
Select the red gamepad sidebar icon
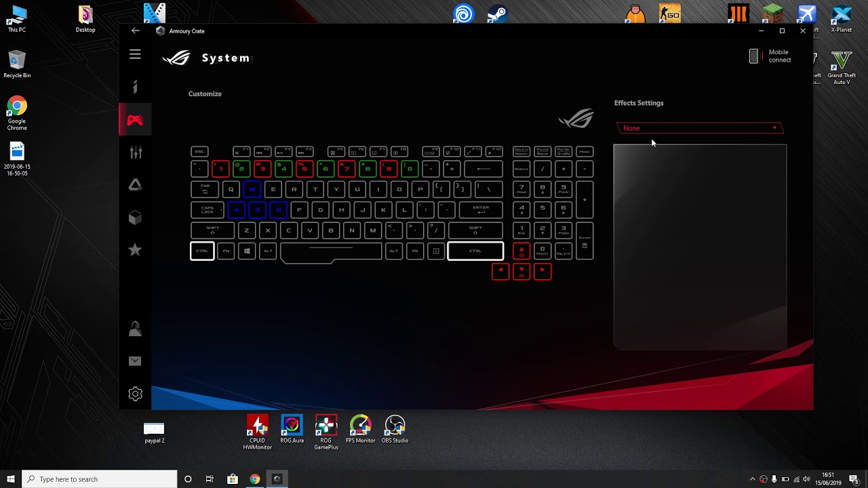[x=135, y=121]
